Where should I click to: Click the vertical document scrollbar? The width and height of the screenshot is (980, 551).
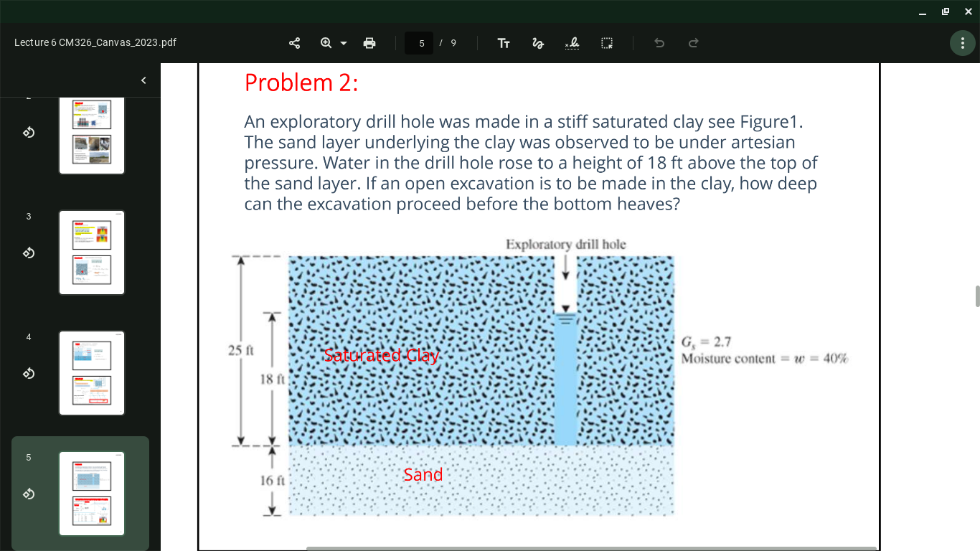click(x=976, y=294)
